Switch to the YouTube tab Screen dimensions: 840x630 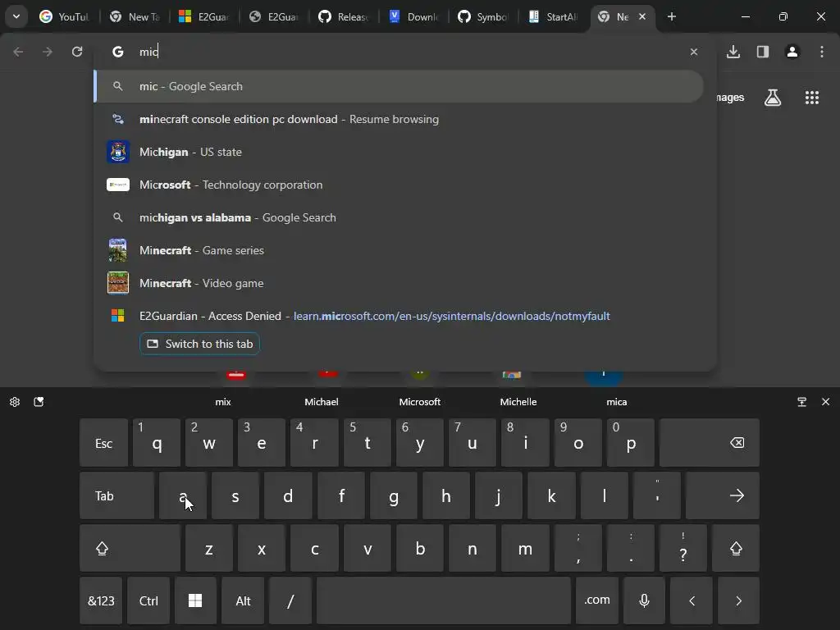[x=64, y=16]
